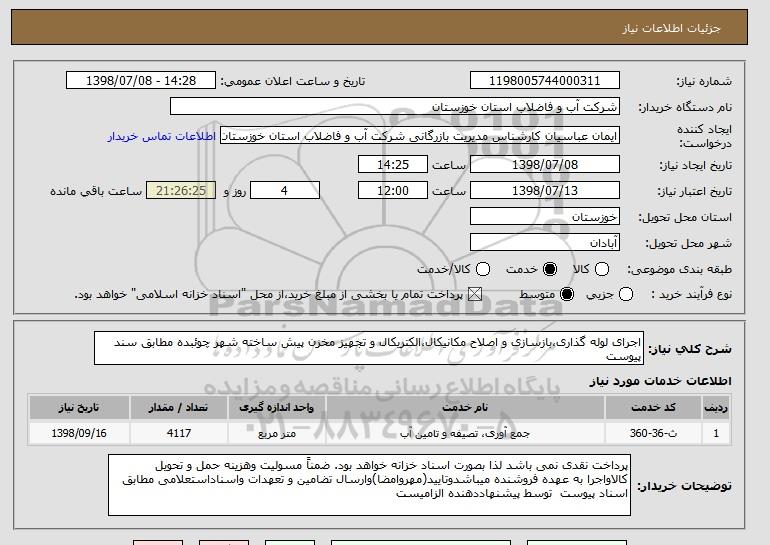Click the quantity cell 4117
This screenshot has height=545, width=770.
point(178,433)
